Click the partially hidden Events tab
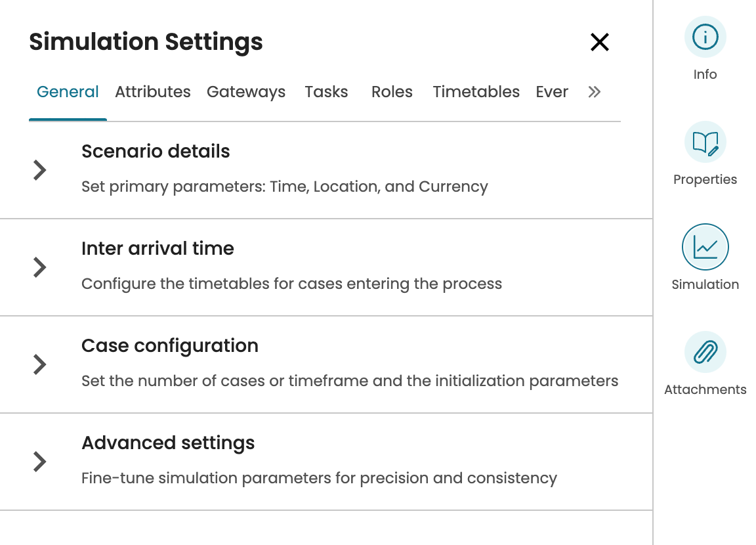 point(552,92)
